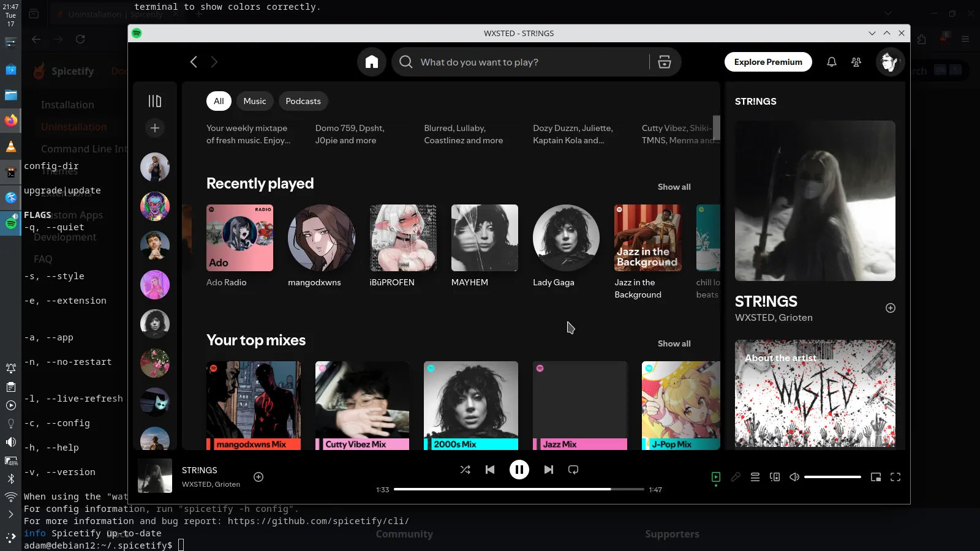This screenshot has height=551, width=980.
Task: Select the All filter chip
Action: tap(219, 101)
